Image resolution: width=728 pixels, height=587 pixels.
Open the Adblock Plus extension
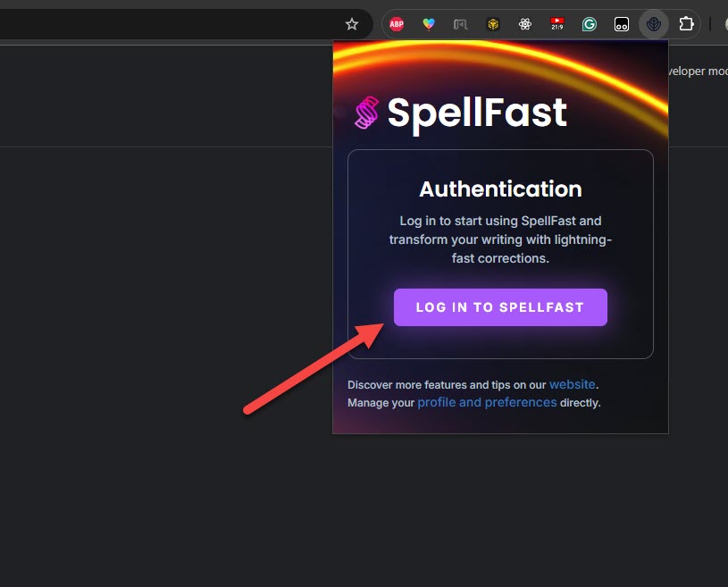click(397, 24)
